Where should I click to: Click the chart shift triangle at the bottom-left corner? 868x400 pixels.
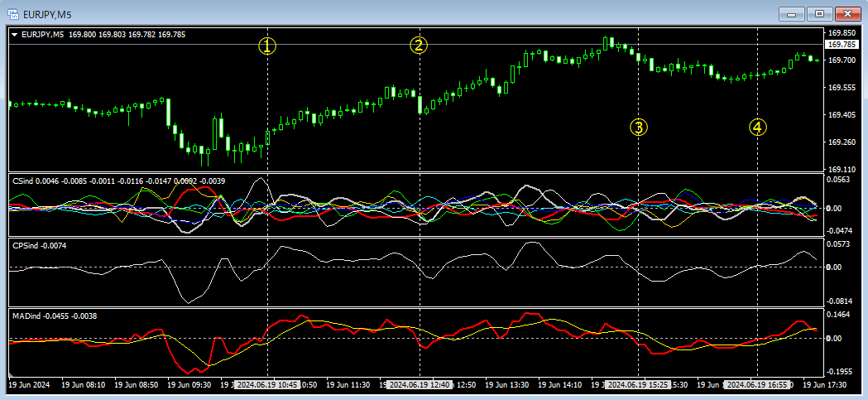11,374
